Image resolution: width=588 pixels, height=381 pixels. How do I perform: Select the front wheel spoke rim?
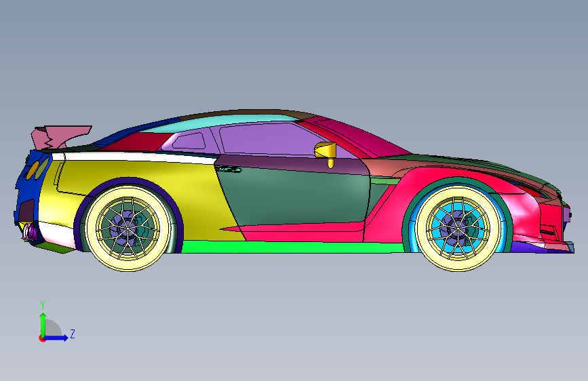(458, 228)
